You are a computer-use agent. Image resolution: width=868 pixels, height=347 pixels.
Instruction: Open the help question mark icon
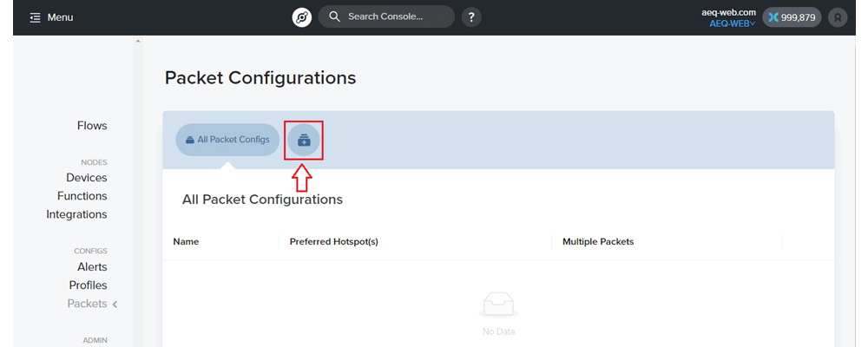pyautogui.click(x=471, y=17)
